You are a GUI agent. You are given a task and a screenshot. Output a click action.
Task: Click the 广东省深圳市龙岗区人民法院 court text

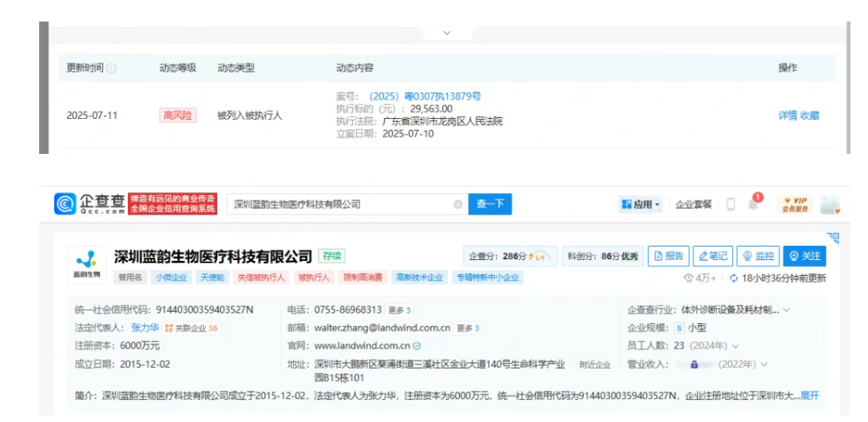[x=442, y=121]
